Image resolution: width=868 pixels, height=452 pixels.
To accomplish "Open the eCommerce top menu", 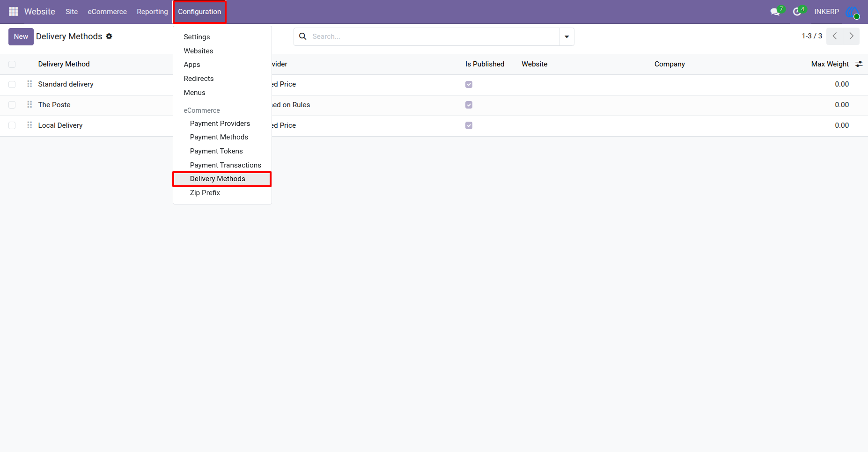I will (x=107, y=12).
